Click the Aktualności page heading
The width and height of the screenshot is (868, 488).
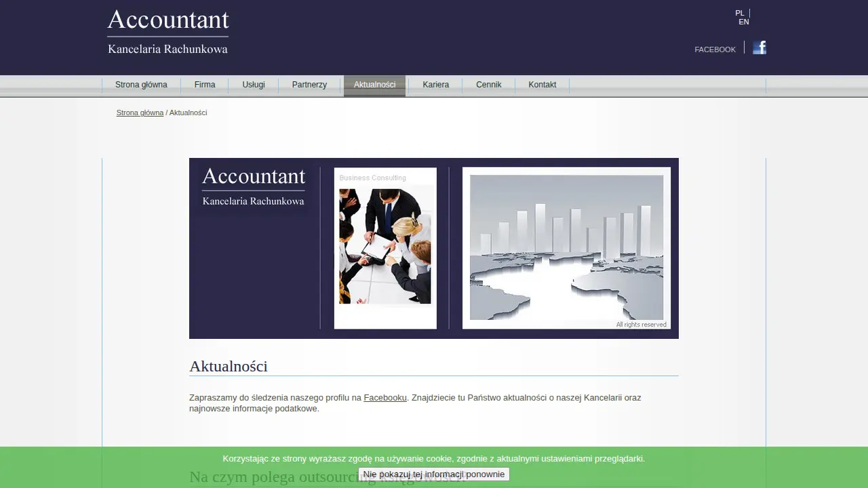(x=229, y=367)
